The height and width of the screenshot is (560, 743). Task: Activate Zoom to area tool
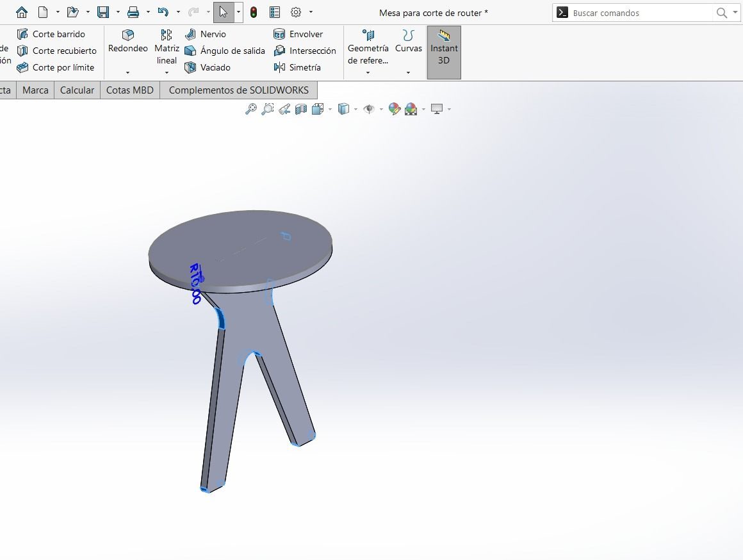point(268,109)
